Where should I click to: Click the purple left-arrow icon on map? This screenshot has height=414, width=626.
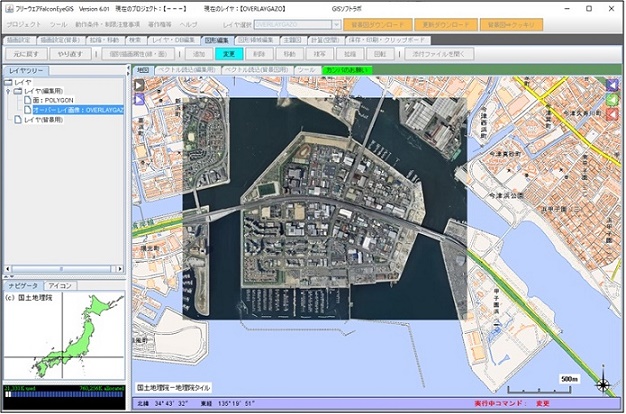point(612,85)
